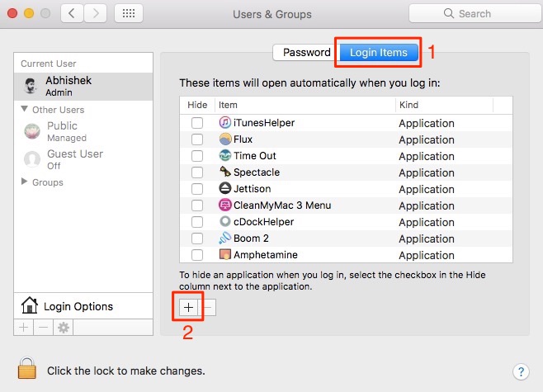The width and height of the screenshot is (543, 392).
Task: Select the Flux app icon
Action: (x=225, y=139)
